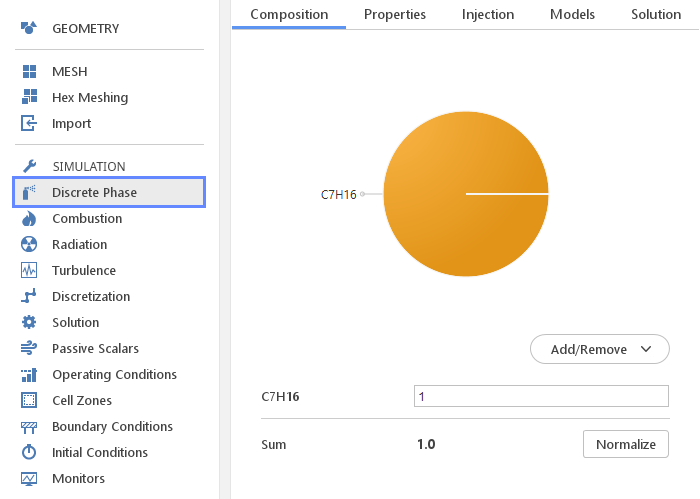
Task: Open Operating Conditions settings
Action: pos(114,374)
